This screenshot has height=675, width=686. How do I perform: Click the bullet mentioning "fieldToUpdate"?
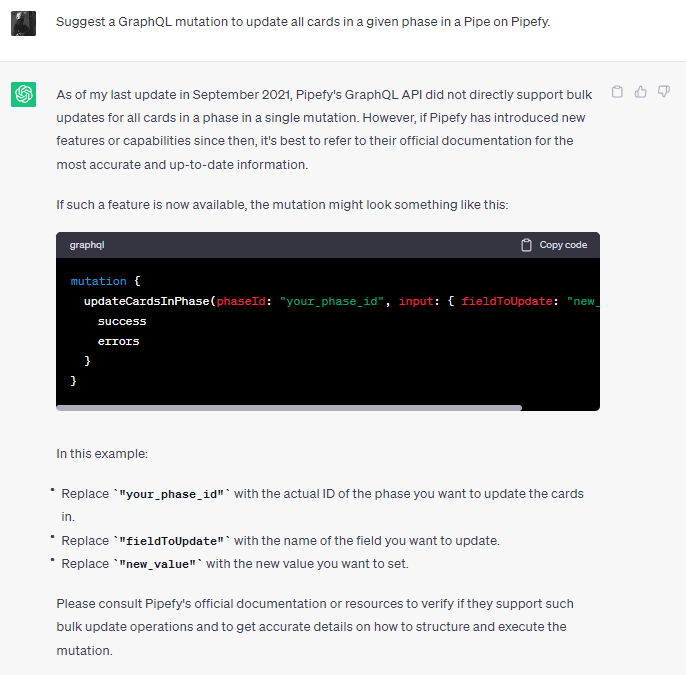(x=280, y=541)
